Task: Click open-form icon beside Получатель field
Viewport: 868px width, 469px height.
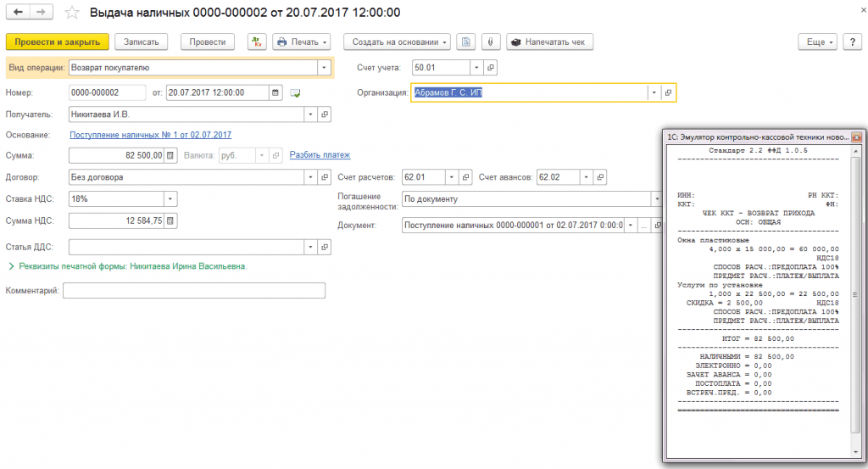Action: (325, 114)
